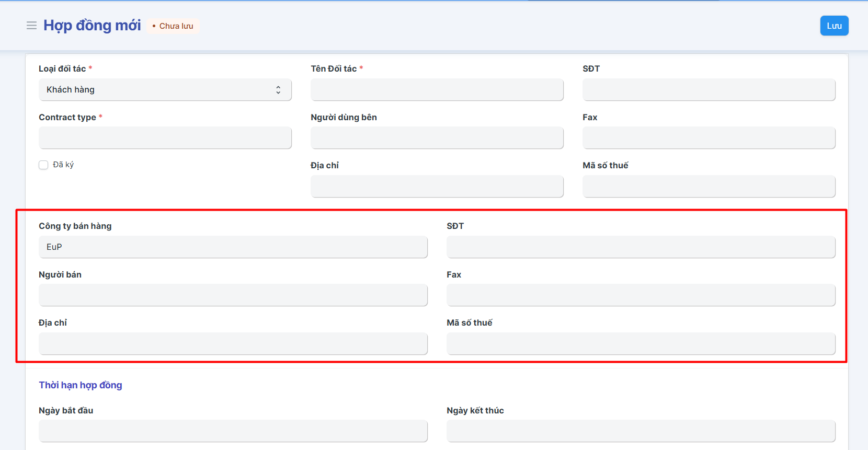Click the Người dùng bên field
This screenshot has height=450, width=868.
click(437, 138)
